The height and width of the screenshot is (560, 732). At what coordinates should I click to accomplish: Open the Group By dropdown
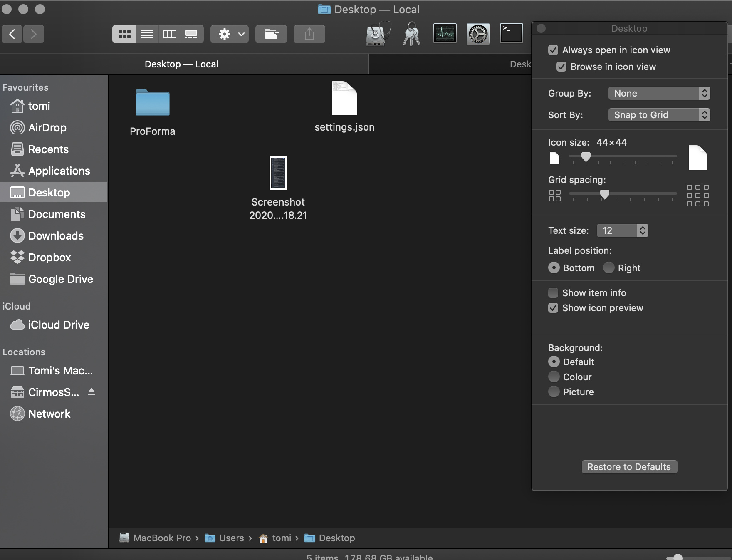pos(659,93)
